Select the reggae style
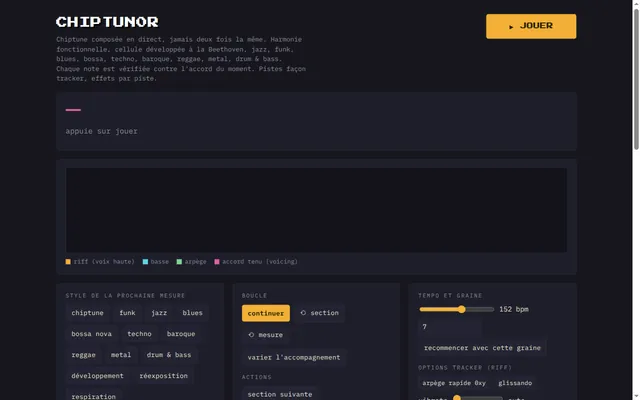Viewport: 640px width, 400px height. tap(83, 355)
